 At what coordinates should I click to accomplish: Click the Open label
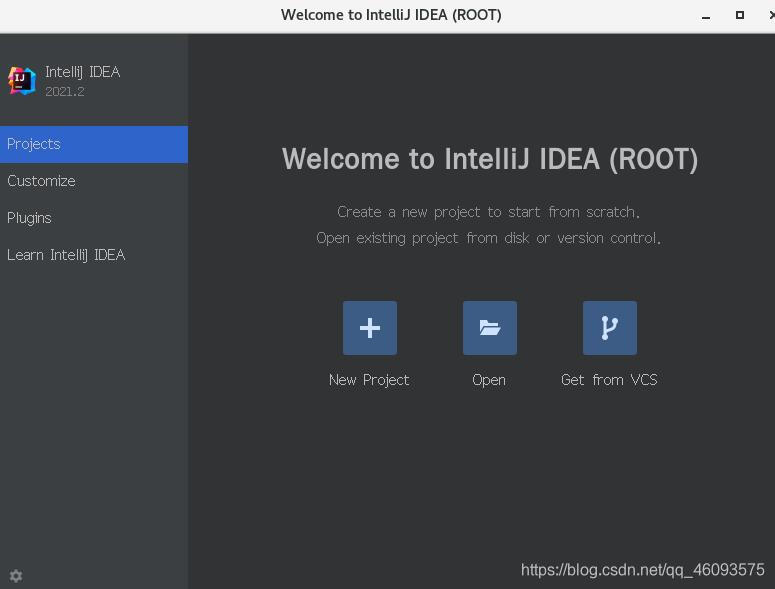point(489,380)
